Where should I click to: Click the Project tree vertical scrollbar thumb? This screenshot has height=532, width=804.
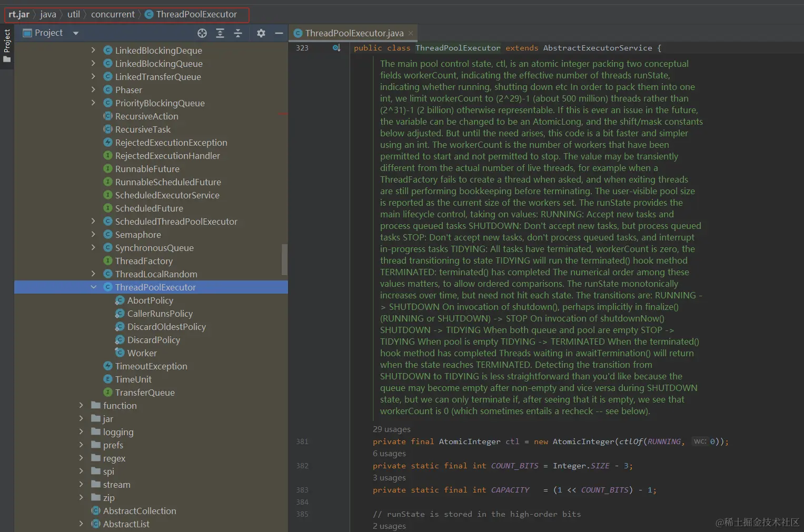(x=285, y=259)
